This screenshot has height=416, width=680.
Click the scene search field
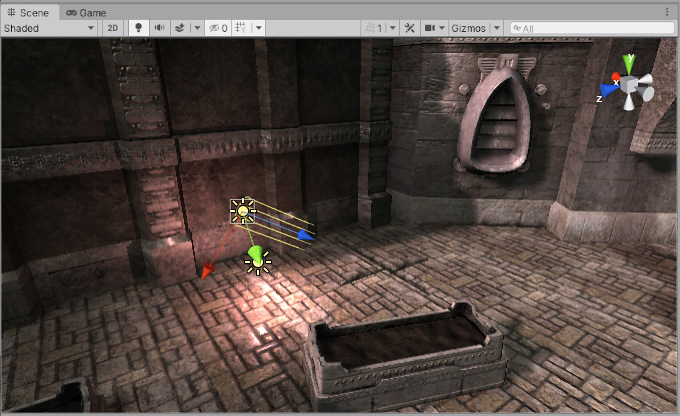click(590, 28)
